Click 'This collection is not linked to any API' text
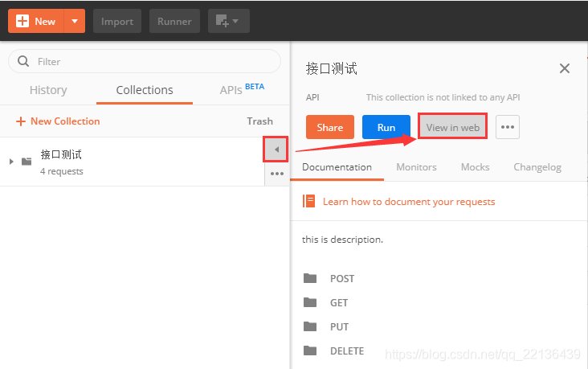The image size is (588, 369). [443, 97]
